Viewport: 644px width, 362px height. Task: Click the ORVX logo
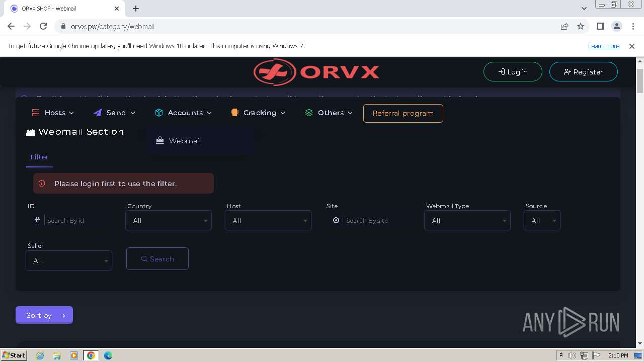coord(316,72)
